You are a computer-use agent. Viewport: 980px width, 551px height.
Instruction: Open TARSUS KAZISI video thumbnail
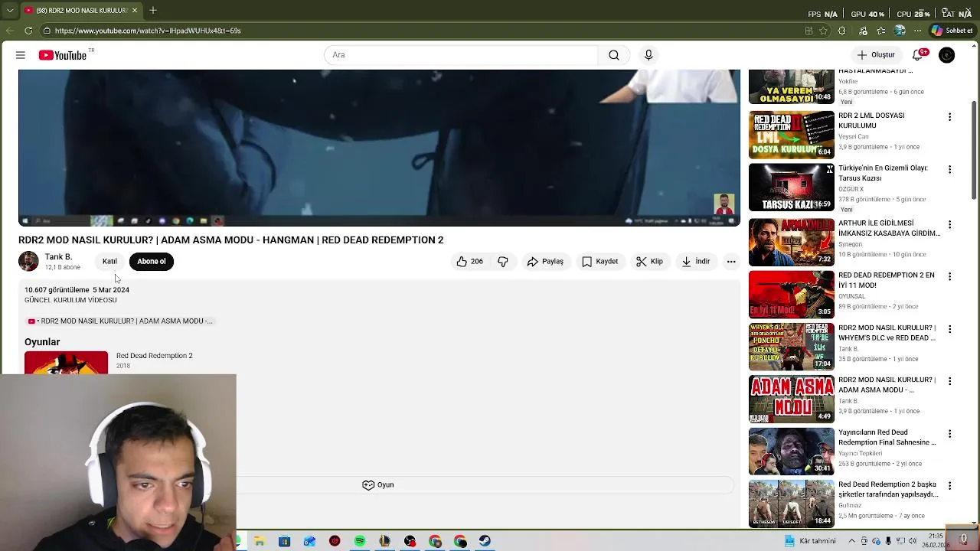[x=792, y=187]
